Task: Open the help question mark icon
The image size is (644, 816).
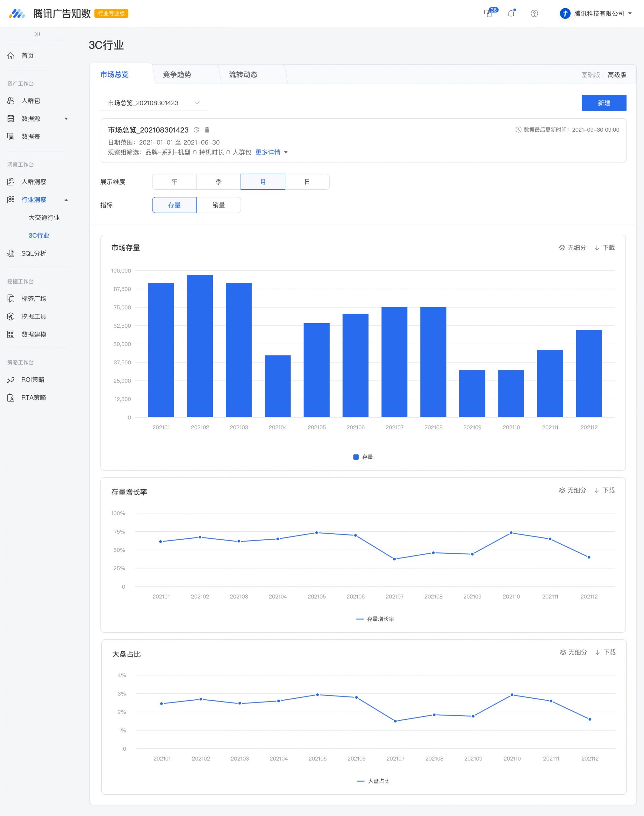Action: point(534,14)
